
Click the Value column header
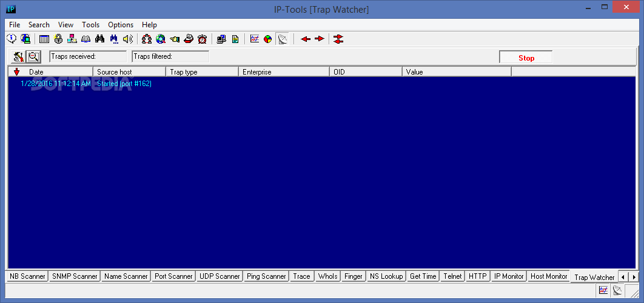[x=457, y=72]
